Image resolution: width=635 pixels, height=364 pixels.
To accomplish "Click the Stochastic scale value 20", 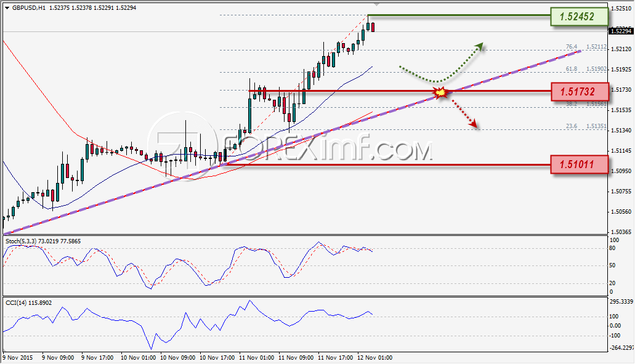I will [x=612, y=283].
